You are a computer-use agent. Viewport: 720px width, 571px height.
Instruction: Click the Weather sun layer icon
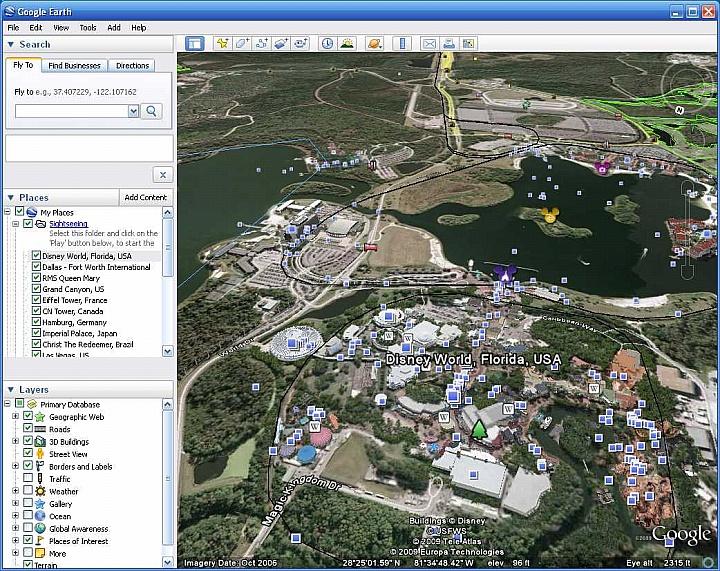coord(40,491)
